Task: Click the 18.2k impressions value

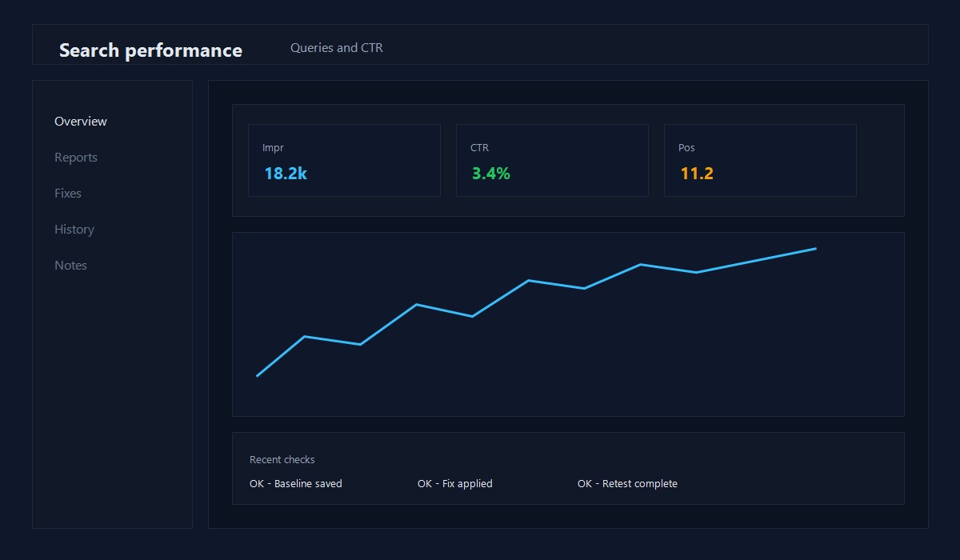Action: click(285, 173)
